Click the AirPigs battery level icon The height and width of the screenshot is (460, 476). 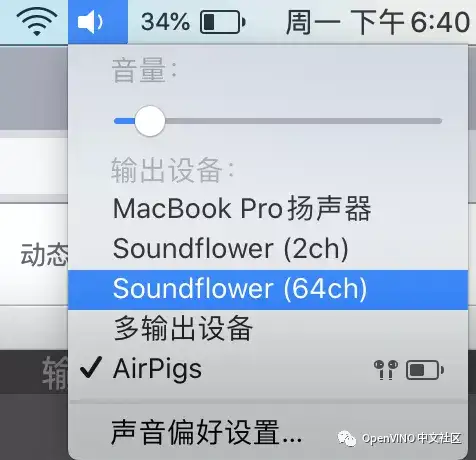425,370
